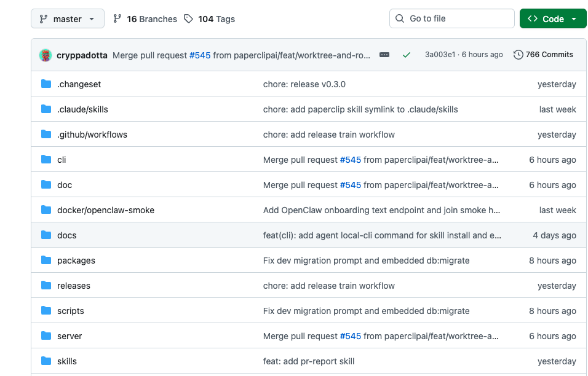Click the green checkmark on the latest commit
Screen dimensions: 588x376
pyautogui.click(x=407, y=54)
